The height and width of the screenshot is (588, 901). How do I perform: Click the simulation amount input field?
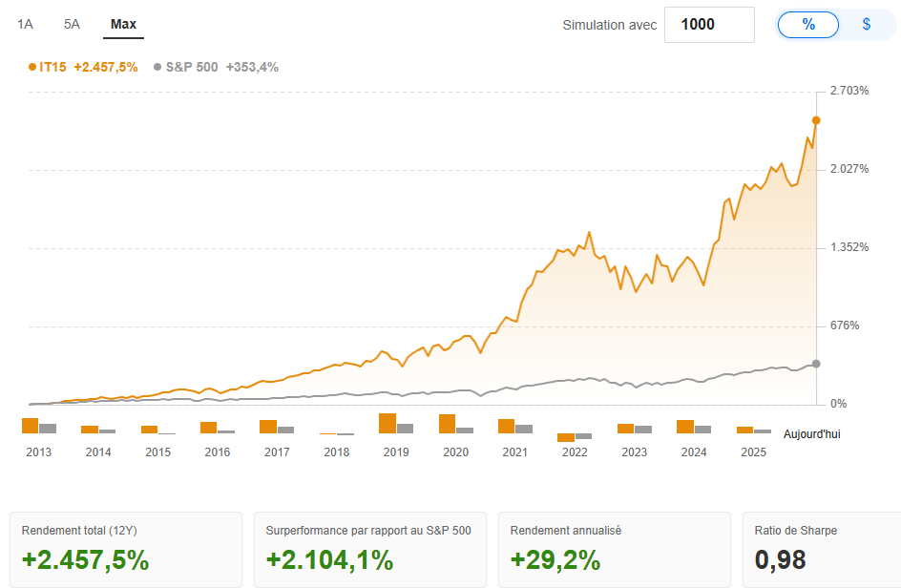click(x=708, y=25)
